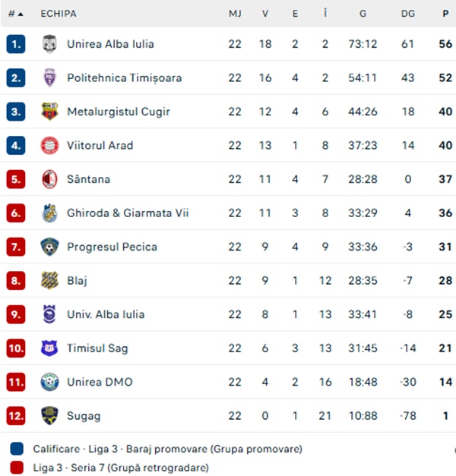
Task: Open Unirea DMO team page
Action: [x=100, y=382]
